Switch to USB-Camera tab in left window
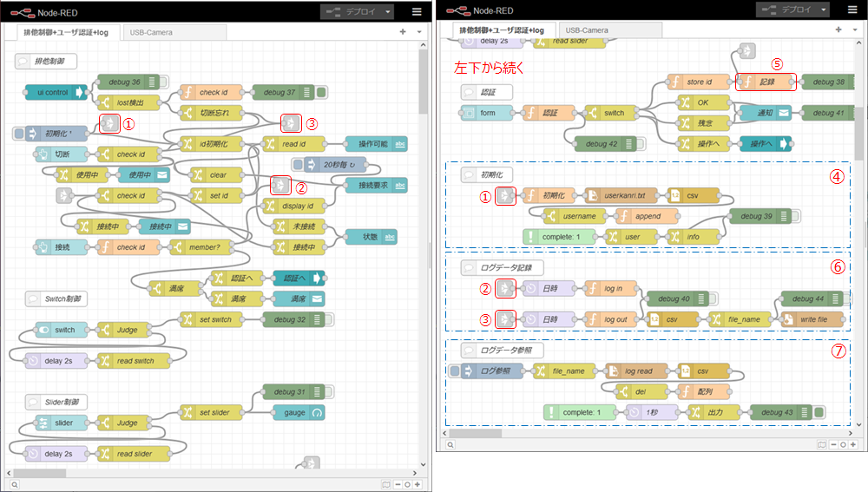 click(152, 32)
